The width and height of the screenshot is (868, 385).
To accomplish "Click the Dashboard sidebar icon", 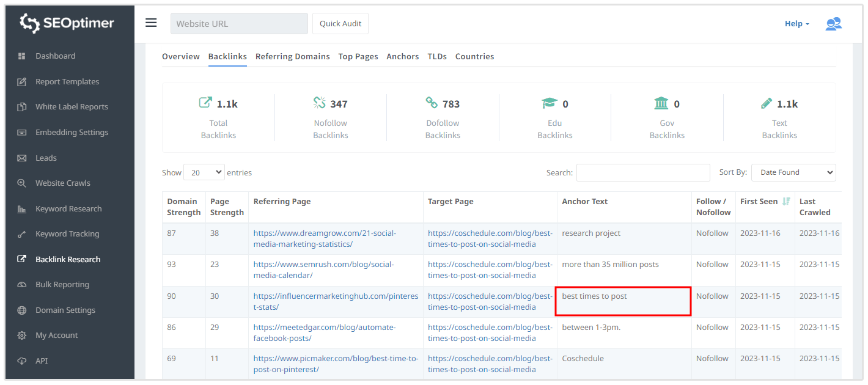I will click(x=22, y=56).
